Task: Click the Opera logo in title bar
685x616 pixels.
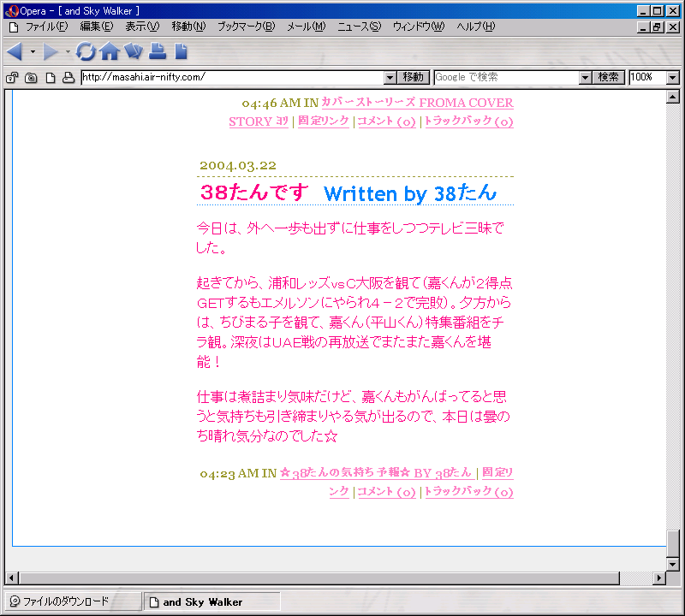Action: point(12,11)
